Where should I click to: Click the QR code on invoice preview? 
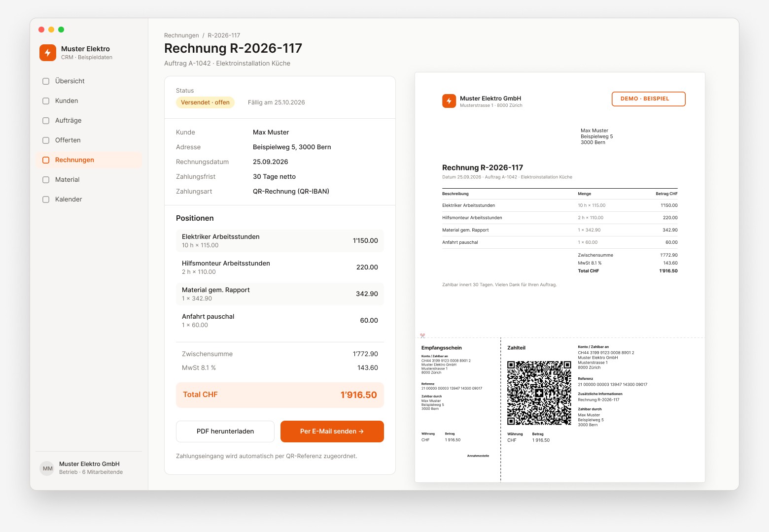539,393
